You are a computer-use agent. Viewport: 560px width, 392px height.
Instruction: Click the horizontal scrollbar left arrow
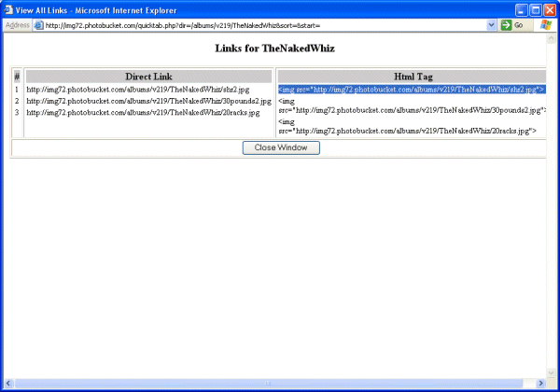[x=8, y=383]
